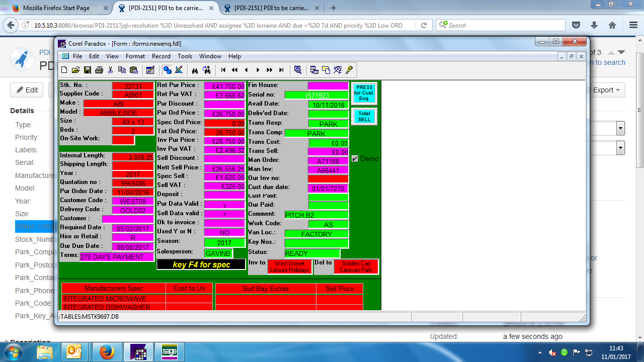Save the form with the floppy disk icon
The image size is (644, 362).
(87, 70)
